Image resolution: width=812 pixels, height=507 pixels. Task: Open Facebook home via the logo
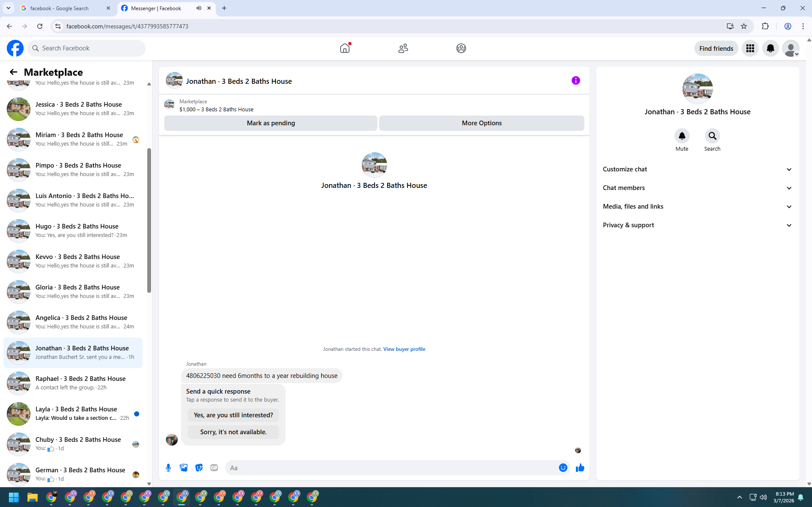(15, 48)
